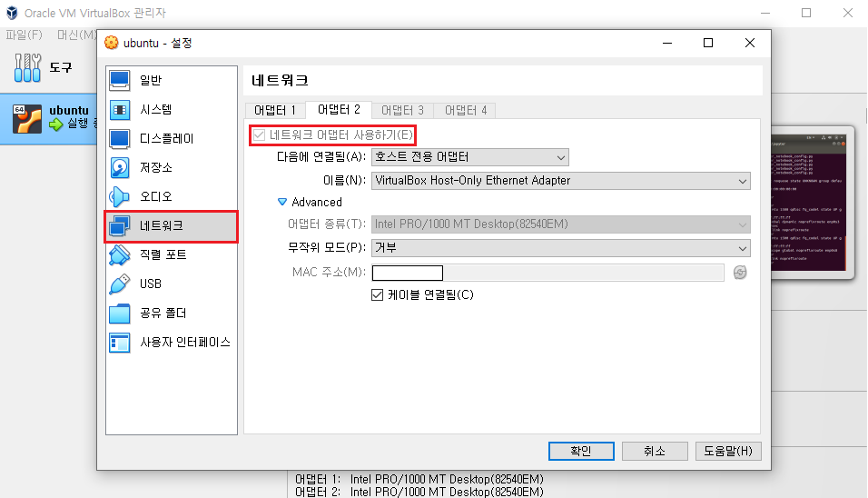This screenshot has height=498, width=868.
Task: Switch to the 어댑터 1 tab
Action: point(275,110)
